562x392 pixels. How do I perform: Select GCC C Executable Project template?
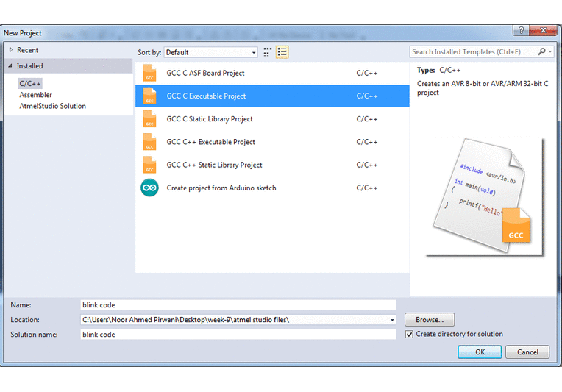click(272, 96)
